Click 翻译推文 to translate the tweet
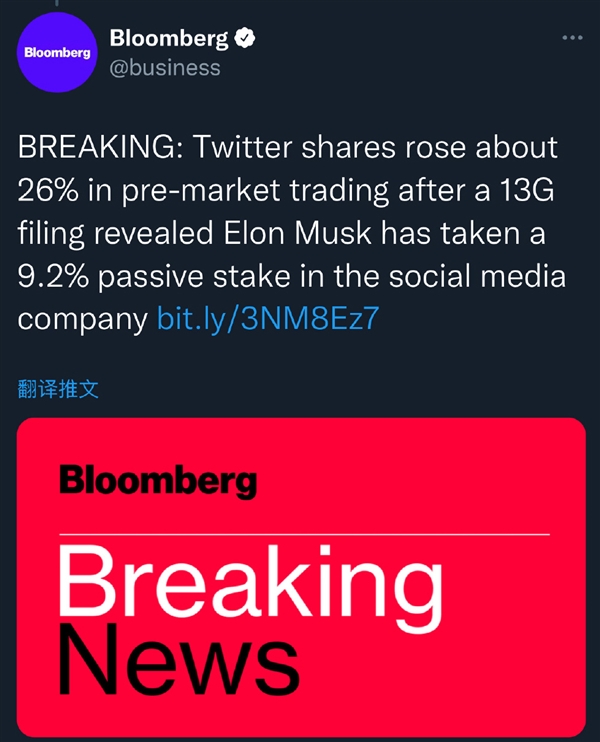600x742 pixels. pyautogui.click(x=58, y=389)
